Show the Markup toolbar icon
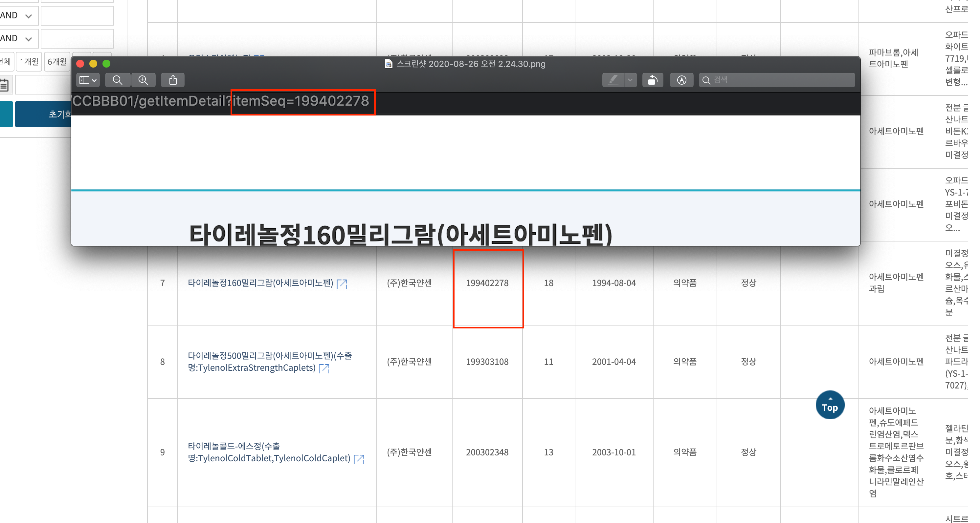 pos(681,80)
